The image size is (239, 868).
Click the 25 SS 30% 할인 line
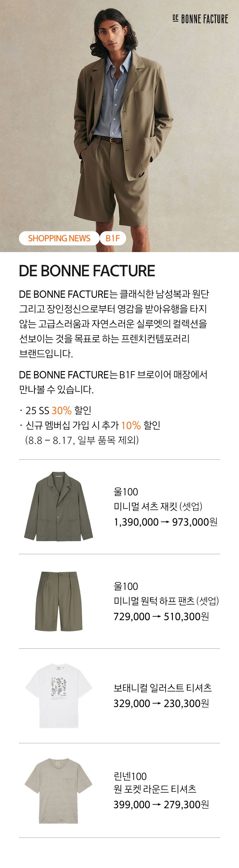click(56, 410)
